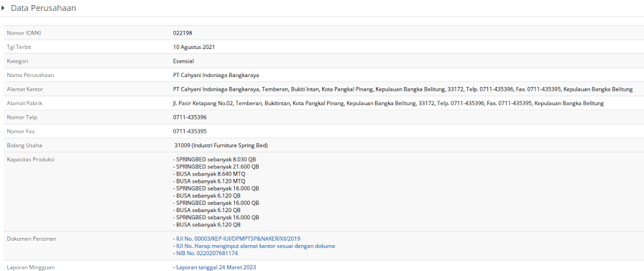The width and height of the screenshot is (644, 271).
Task: Click the Kategori label
Action: [18, 61]
